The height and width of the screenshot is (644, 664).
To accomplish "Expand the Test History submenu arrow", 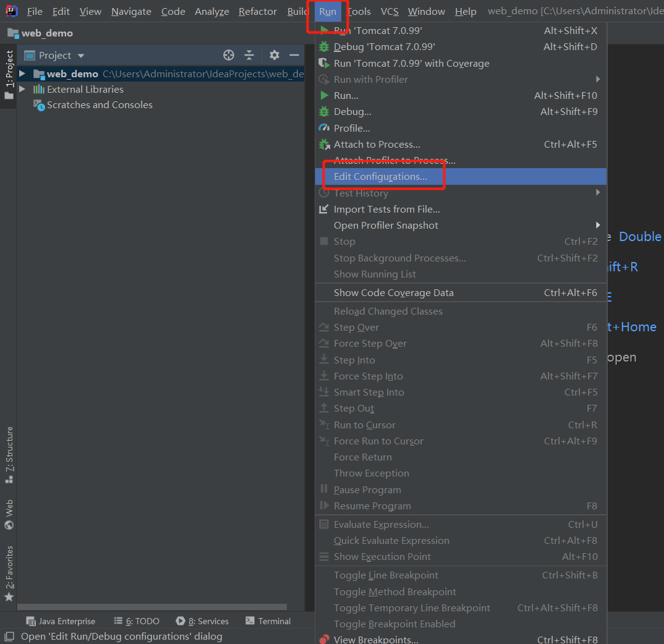I will [x=597, y=193].
